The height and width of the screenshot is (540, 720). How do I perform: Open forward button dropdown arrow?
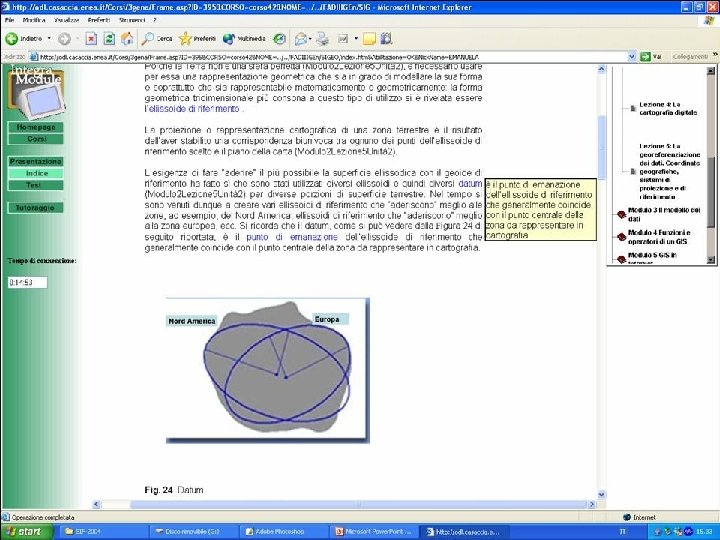click(x=77, y=39)
